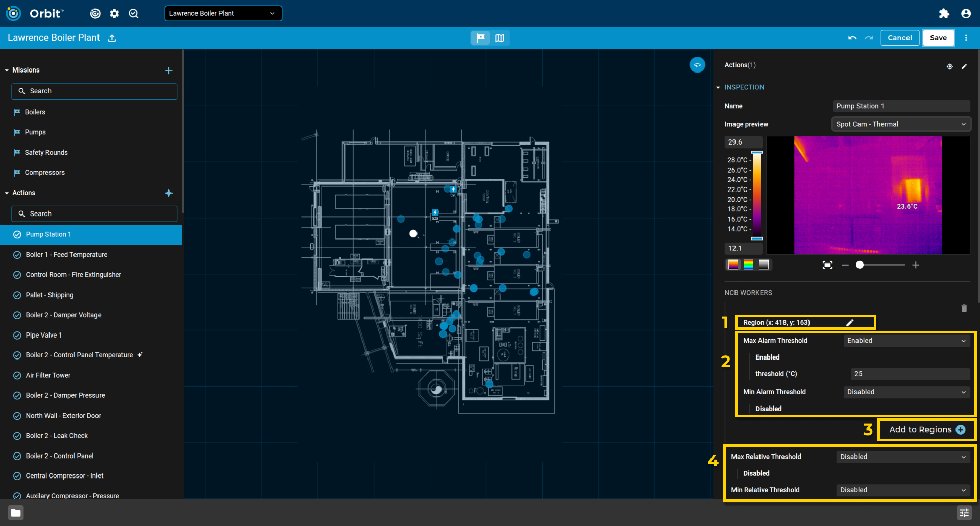Screen dimensions: 980x526
Task: Open the user account menu
Action: [965, 13]
